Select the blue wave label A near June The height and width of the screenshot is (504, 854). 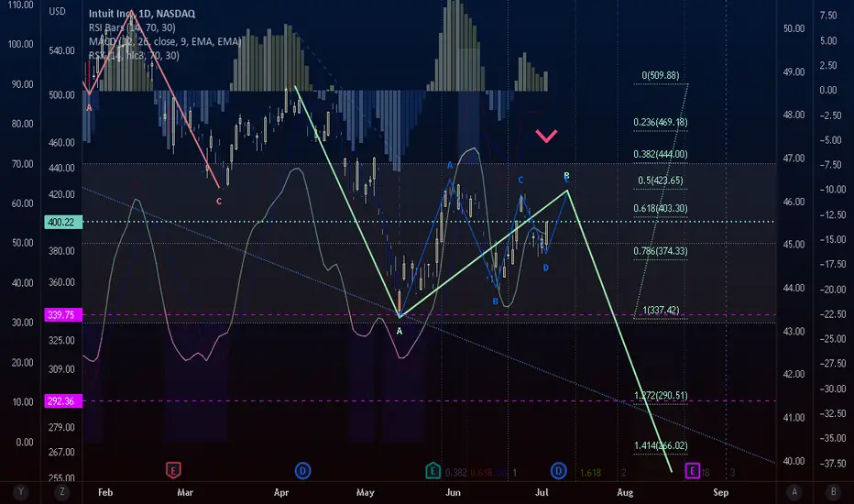450,165
